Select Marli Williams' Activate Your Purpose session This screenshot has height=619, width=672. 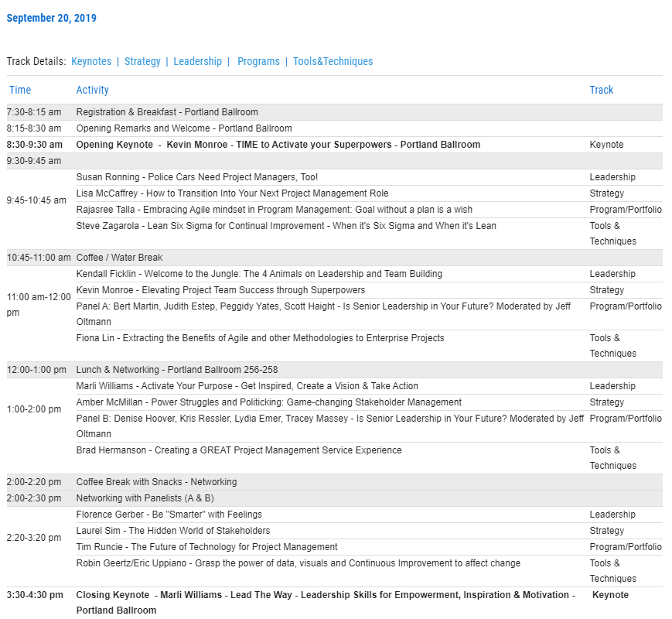click(247, 386)
